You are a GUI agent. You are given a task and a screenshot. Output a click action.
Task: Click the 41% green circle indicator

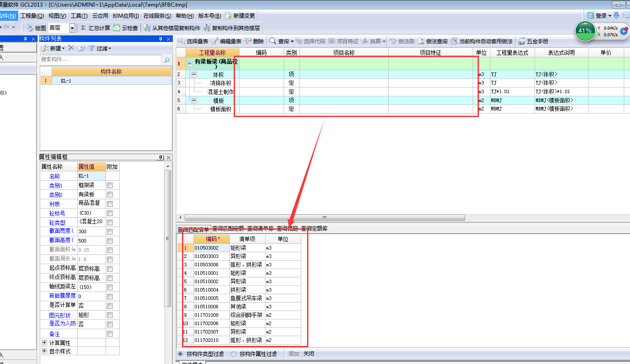[585, 31]
